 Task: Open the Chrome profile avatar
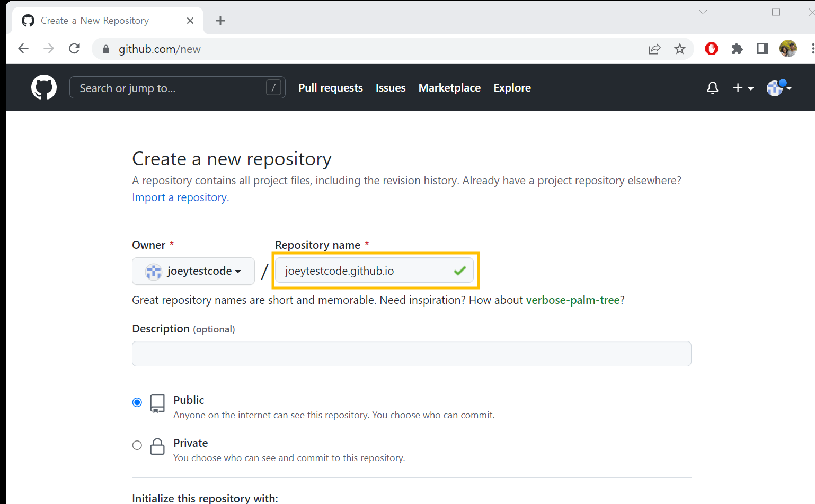point(788,49)
